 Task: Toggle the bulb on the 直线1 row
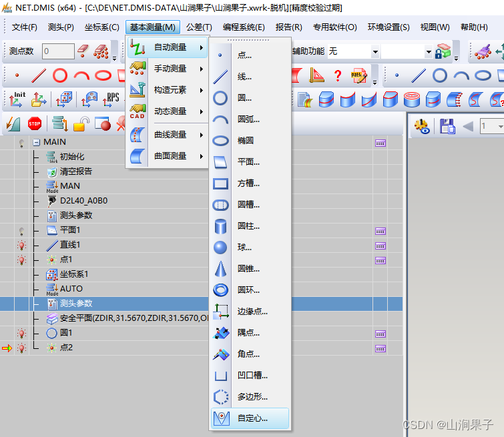click(x=21, y=246)
